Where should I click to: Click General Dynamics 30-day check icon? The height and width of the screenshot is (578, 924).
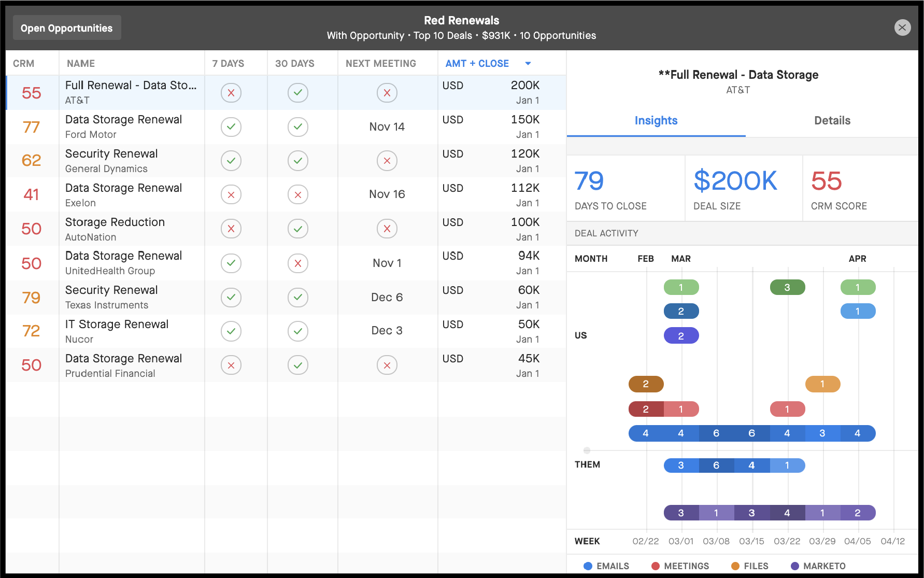(298, 161)
